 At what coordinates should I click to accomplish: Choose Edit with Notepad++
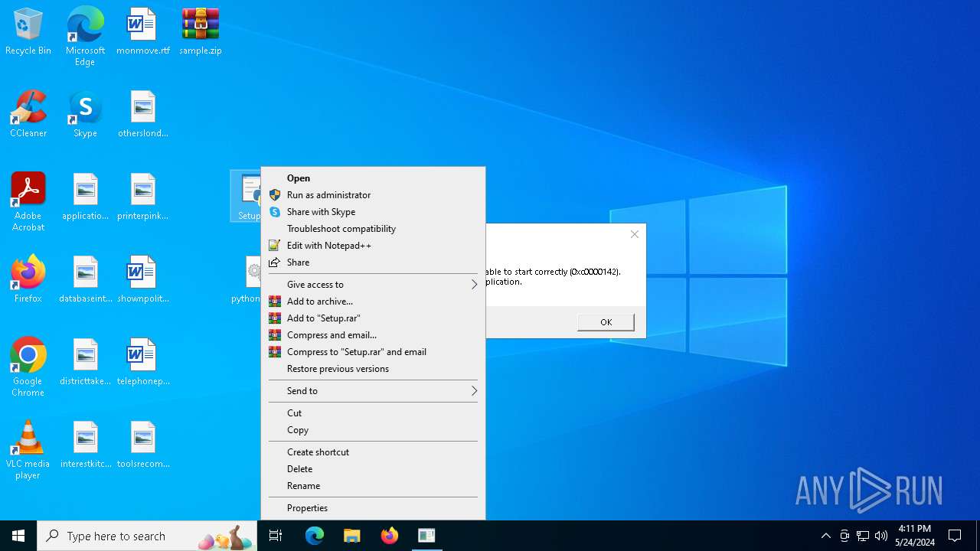coord(373,246)
